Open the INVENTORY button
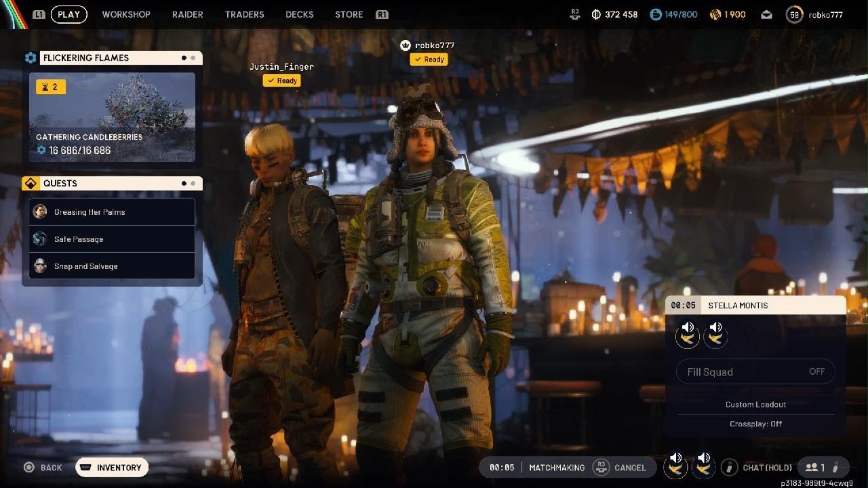 pyautogui.click(x=112, y=468)
